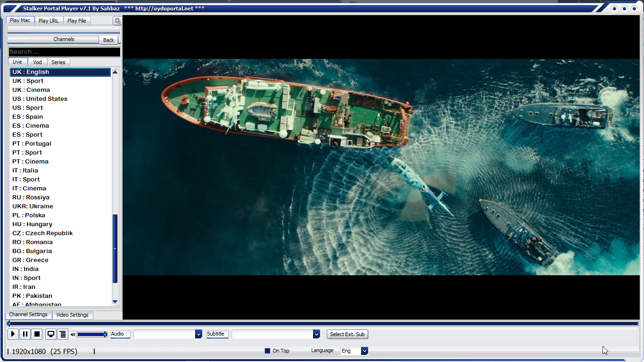Screen dimensions: 644x362
Task: Click the Subtitle label button
Action: tap(217, 334)
